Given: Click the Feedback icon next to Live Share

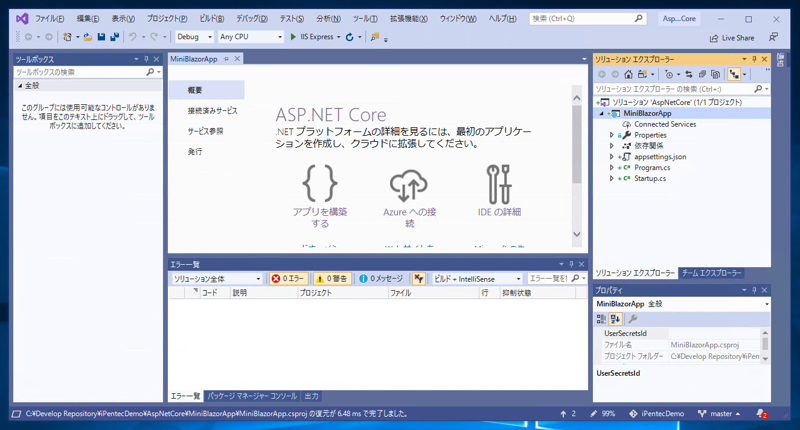Looking at the screenshot, I should coord(773,37).
